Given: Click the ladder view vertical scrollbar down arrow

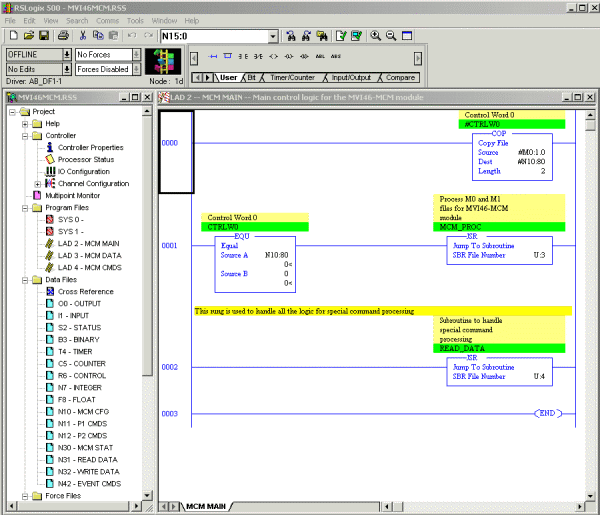Looking at the screenshot, I should point(590,496).
